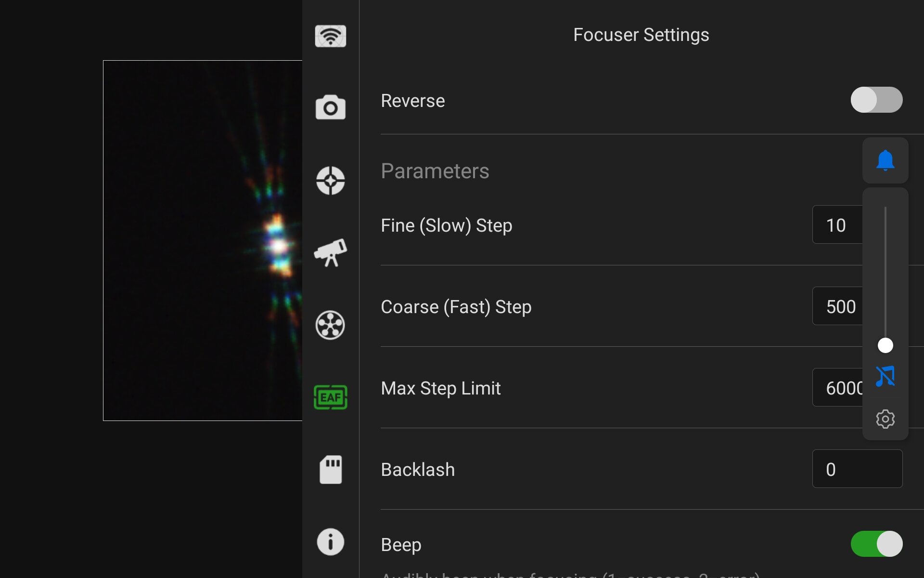This screenshot has height=578, width=924.
Task: Edit the Coarse (Fast) Step value
Action: (837, 306)
